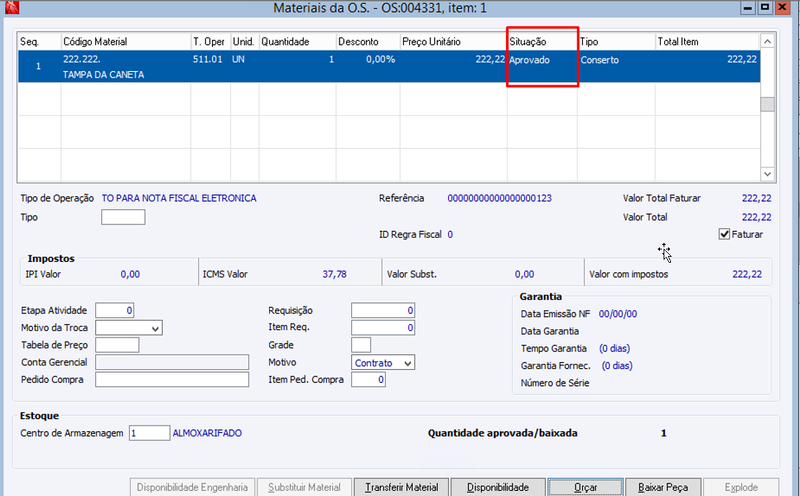Click the Tabela de Preço field
This screenshot has height=496, width=800.
pos(117,345)
